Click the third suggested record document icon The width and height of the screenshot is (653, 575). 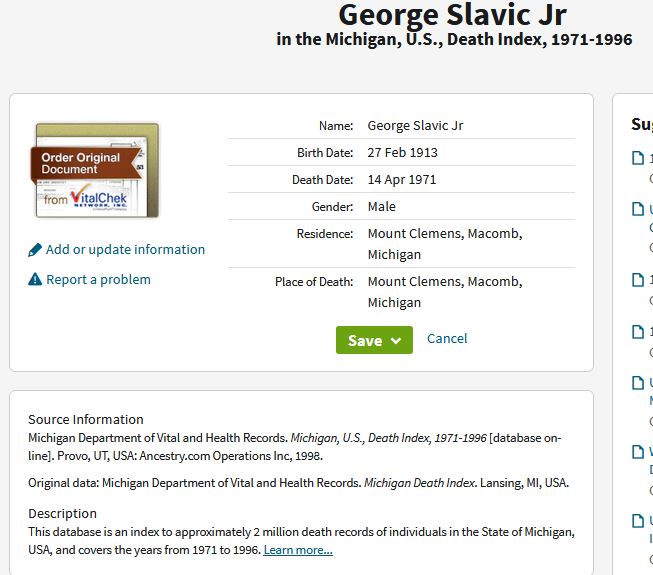coord(638,280)
